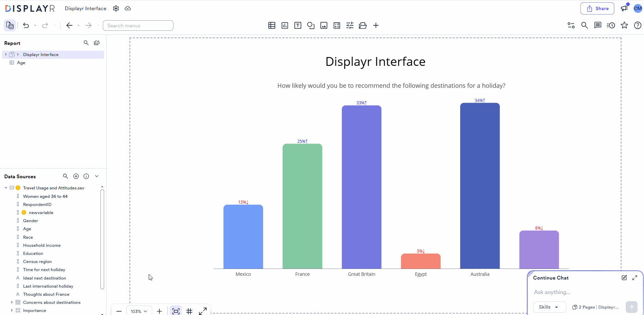Viewport: 644px width, 315px height.
Task: Select the Census region variable
Action: [38, 262]
